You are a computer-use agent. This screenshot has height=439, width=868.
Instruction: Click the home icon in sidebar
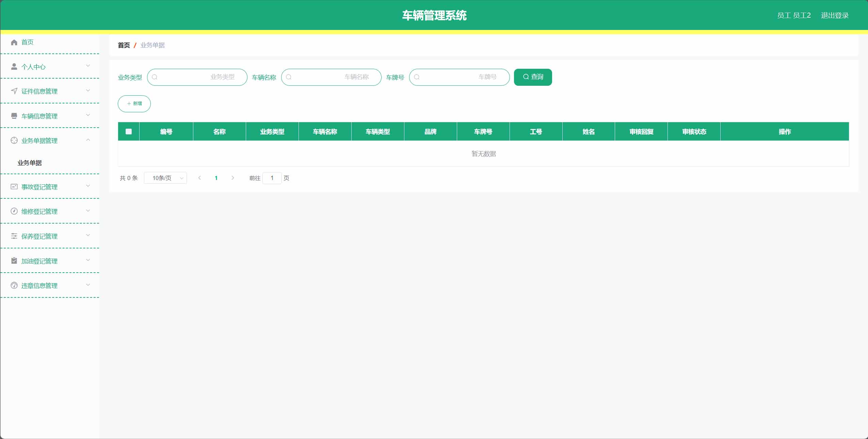pos(14,42)
